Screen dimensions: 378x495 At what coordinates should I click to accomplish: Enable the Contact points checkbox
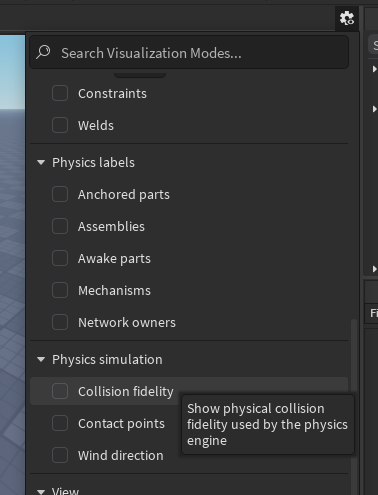coord(60,423)
